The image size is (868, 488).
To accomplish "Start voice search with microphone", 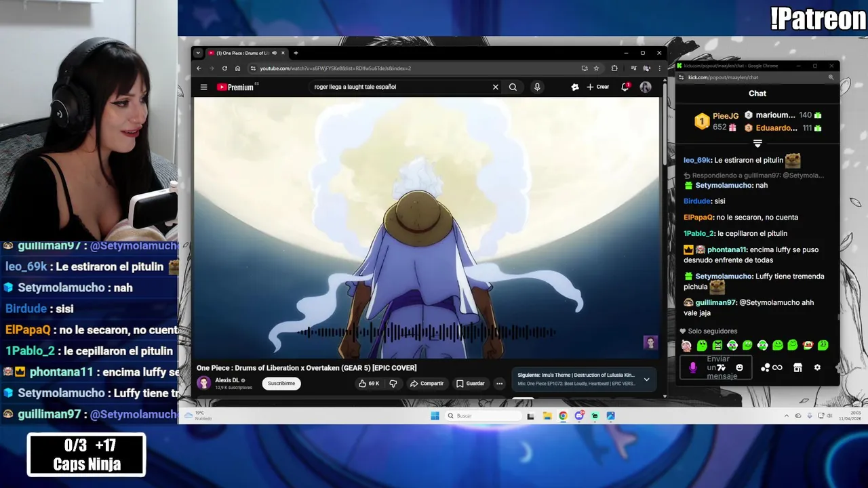I will [537, 87].
